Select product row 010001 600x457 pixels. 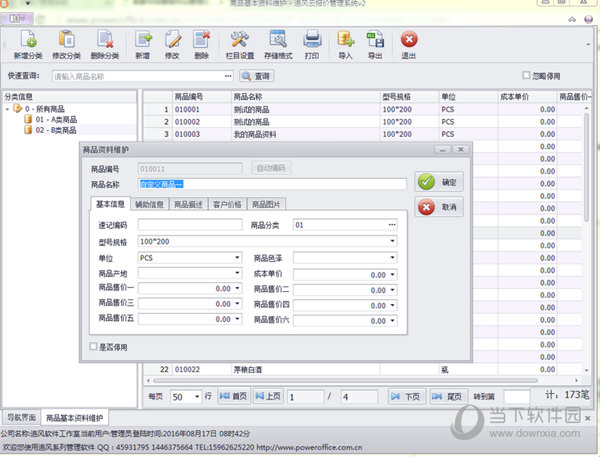pyautogui.click(x=362, y=109)
